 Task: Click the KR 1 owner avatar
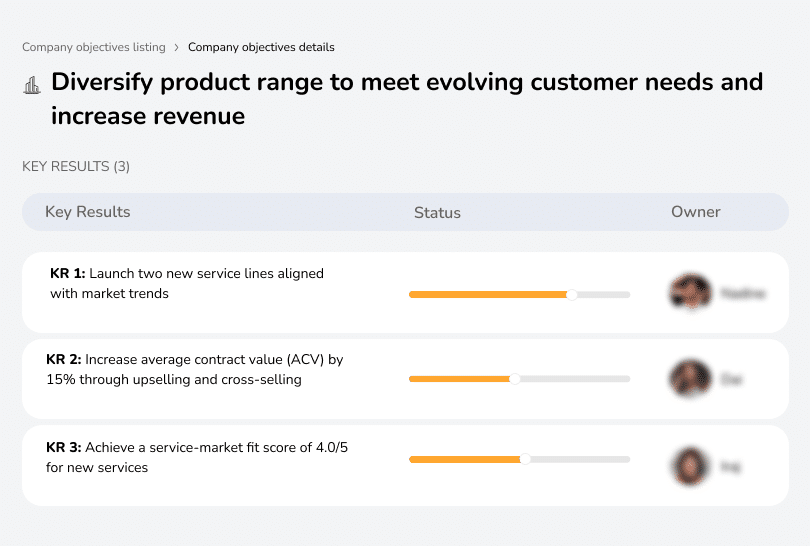(x=691, y=292)
